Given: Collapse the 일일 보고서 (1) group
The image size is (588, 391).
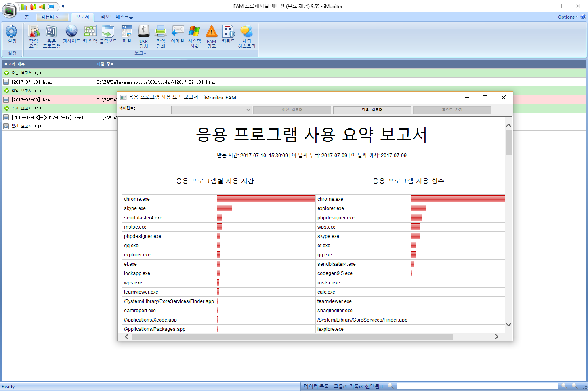Looking at the screenshot, I should 6,91.
